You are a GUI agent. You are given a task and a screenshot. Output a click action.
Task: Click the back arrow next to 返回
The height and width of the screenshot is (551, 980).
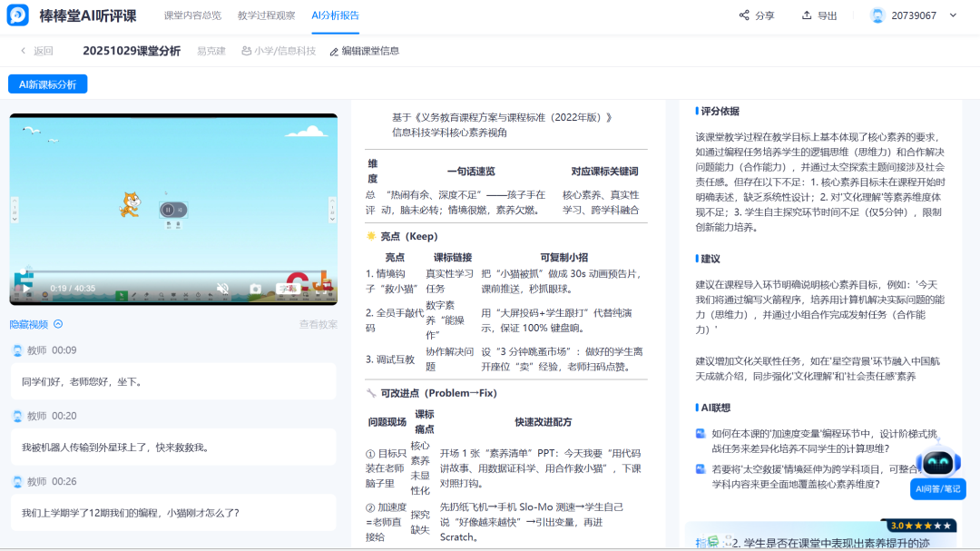click(x=23, y=51)
